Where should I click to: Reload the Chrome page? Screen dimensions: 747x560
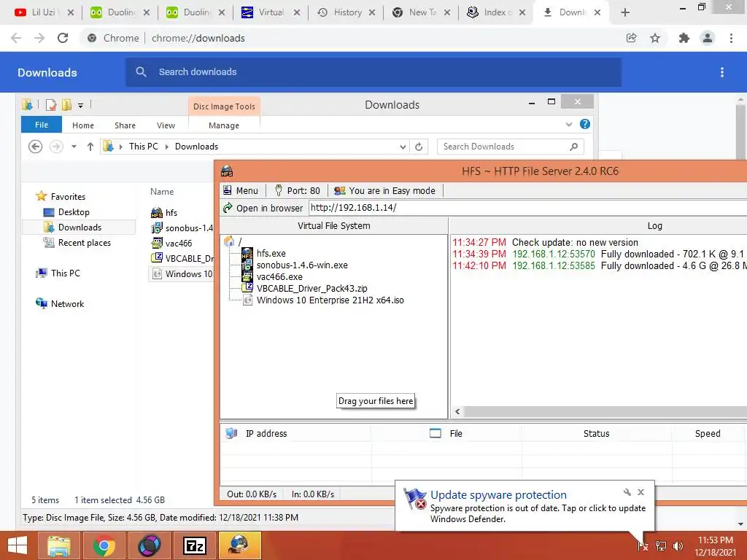pos(63,38)
